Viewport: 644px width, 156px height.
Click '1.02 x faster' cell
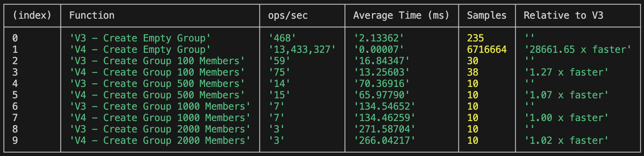[x=566, y=141]
